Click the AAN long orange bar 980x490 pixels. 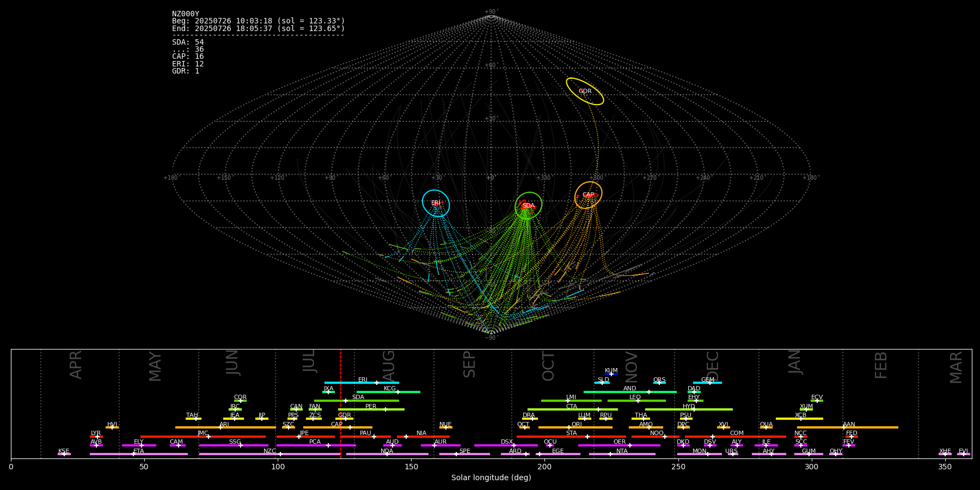848,427
